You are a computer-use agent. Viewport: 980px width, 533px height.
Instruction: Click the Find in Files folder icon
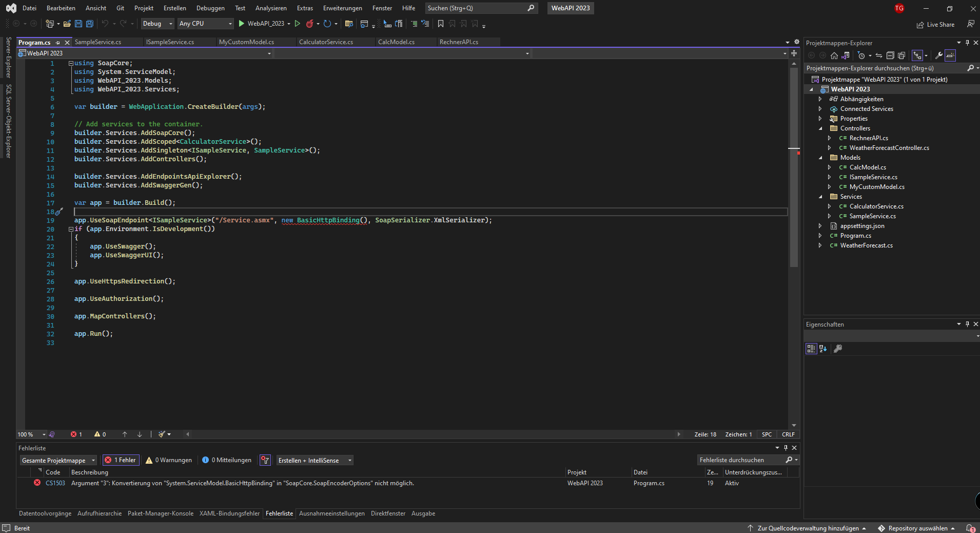pos(349,24)
